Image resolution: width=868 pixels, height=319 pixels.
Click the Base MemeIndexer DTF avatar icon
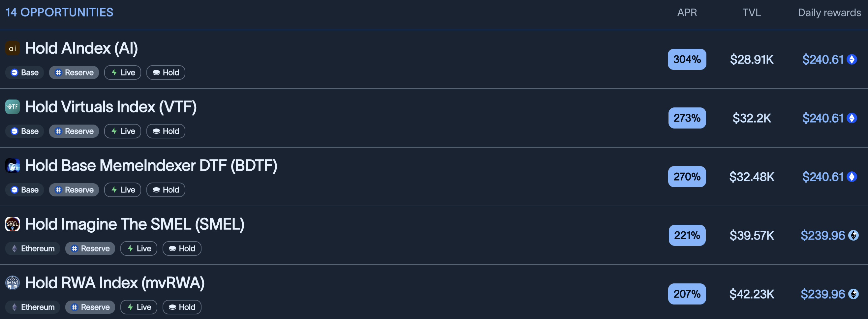13,165
